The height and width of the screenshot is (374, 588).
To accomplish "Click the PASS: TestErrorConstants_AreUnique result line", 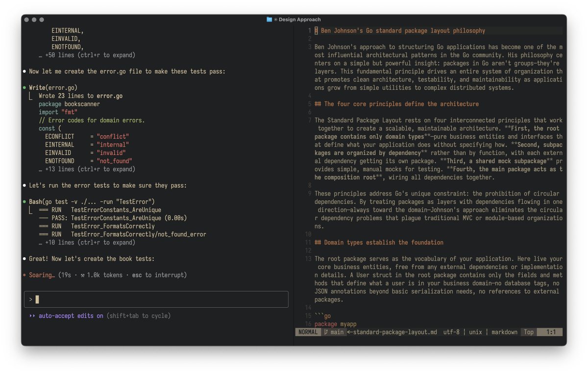I will tap(113, 218).
